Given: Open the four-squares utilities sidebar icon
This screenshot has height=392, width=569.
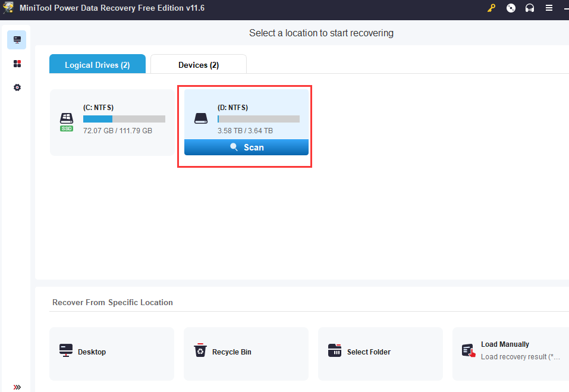Looking at the screenshot, I should pos(17,64).
